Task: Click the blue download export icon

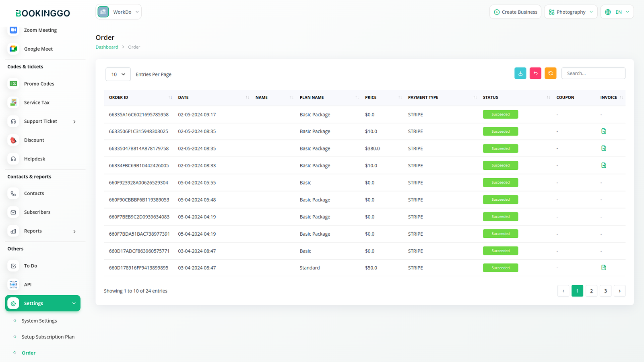Action: 520,73
